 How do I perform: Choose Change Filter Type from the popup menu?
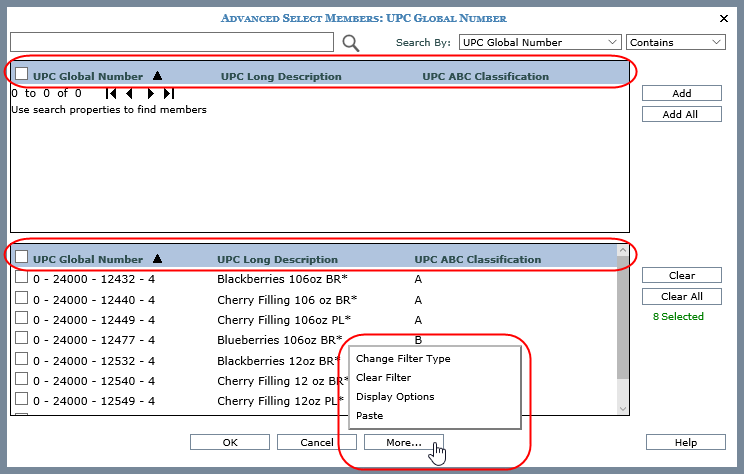(x=403, y=359)
